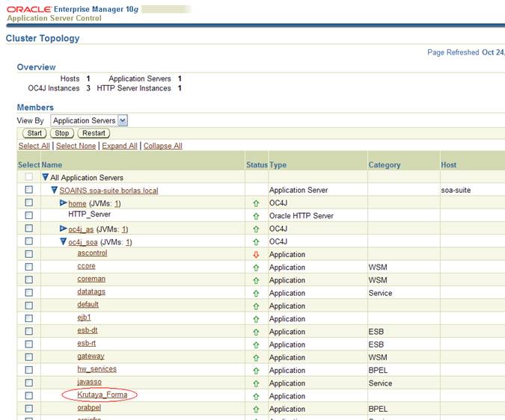This screenshot has height=420, width=505.
Task: Tick the Krutaya_Forma checkbox
Action: click(x=29, y=395)
